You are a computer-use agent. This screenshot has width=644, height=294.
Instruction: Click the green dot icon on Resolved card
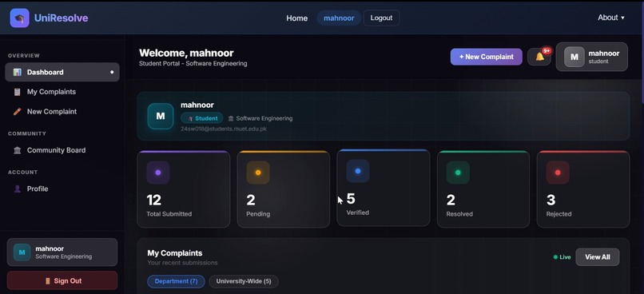click(x=458, y=173)
